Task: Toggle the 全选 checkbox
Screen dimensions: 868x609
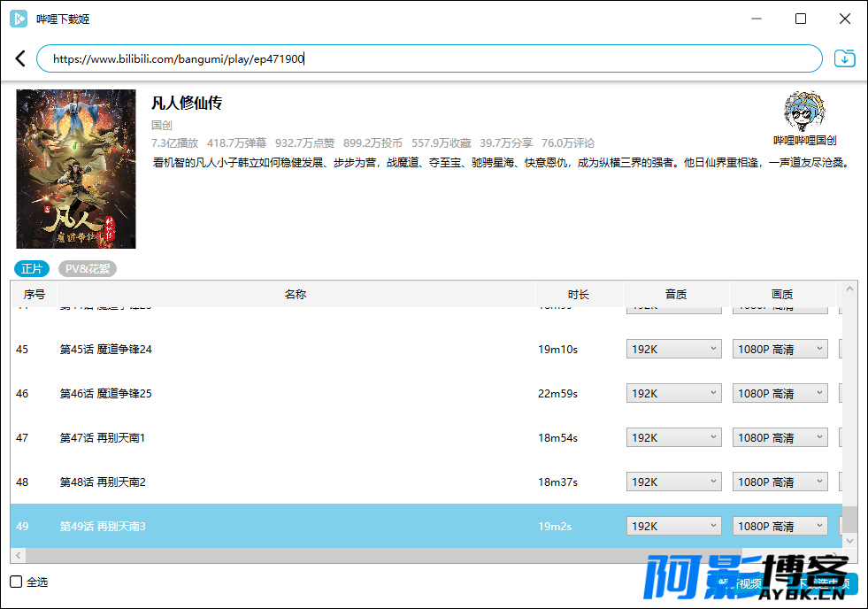Action: coord(16,582)
